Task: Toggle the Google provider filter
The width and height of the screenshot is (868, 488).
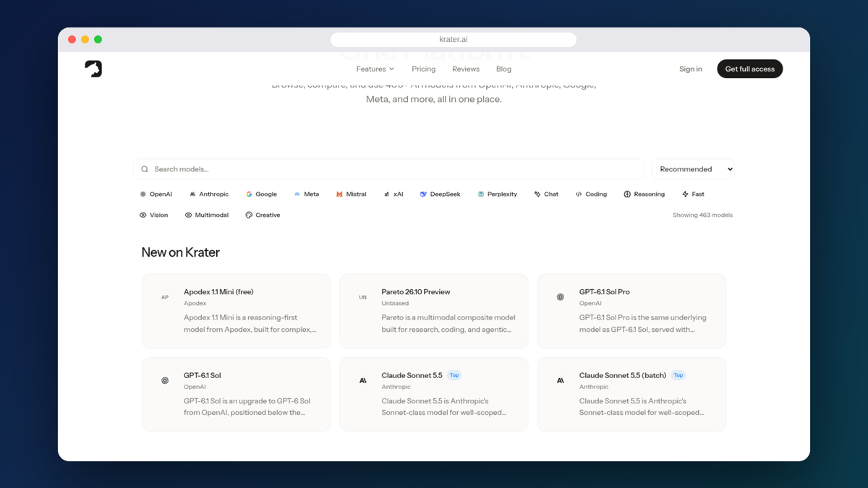Action: click(x=261, y=194)
